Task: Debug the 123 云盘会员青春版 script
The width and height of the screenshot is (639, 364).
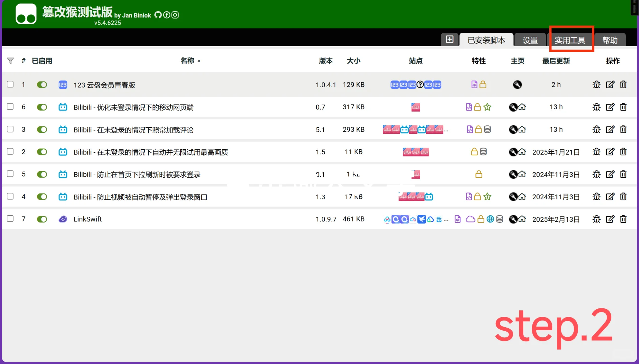Action: click(597, 85)
